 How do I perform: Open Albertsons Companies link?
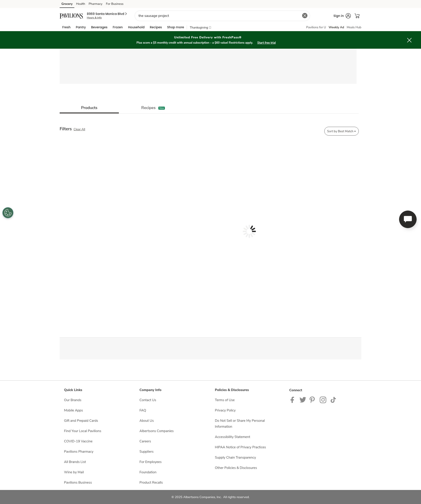tap(156, 431)
